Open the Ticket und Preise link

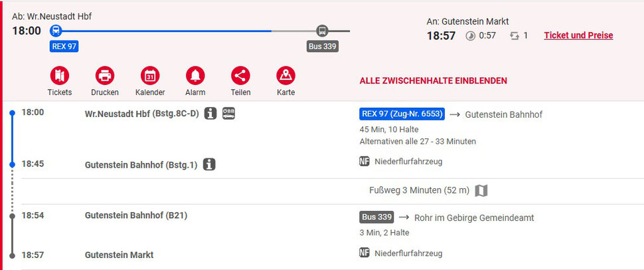(x=578, y=35)
